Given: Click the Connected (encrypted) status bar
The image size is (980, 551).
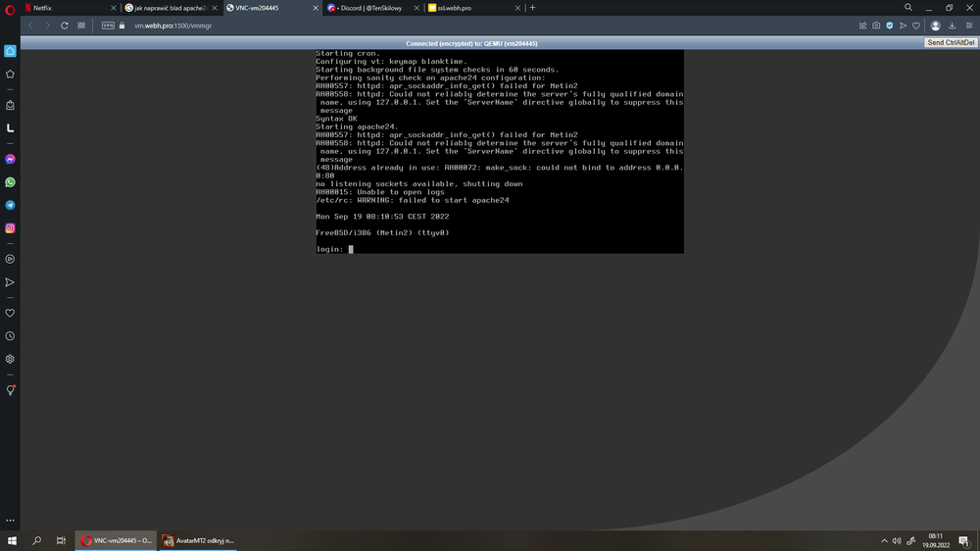Looking at the screenshot, I should tap(472, 43).
